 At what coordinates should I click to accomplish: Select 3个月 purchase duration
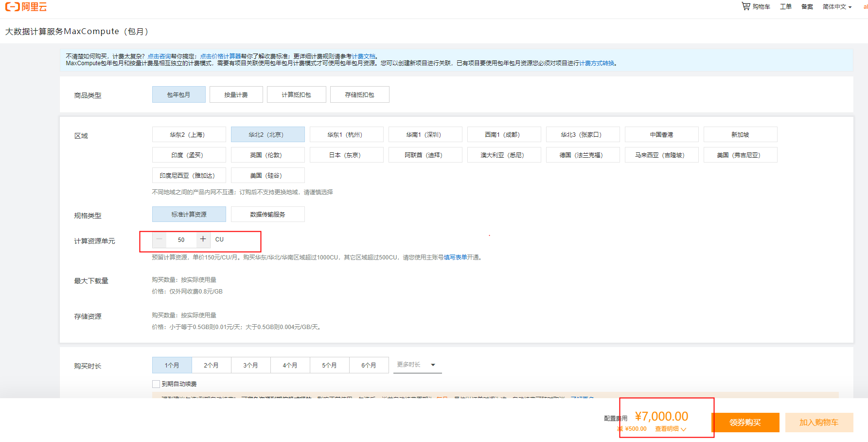pos(251,365)
